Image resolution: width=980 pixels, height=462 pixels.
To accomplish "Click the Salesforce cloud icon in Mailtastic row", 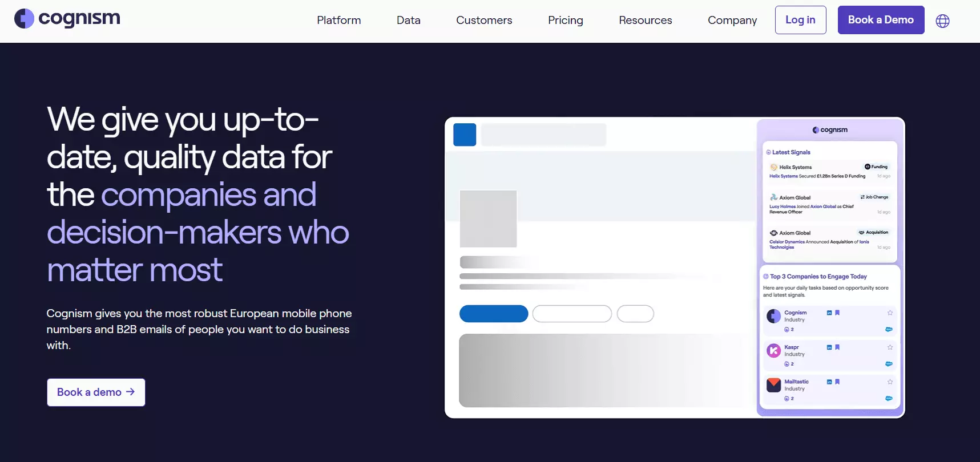I will 889,398.
